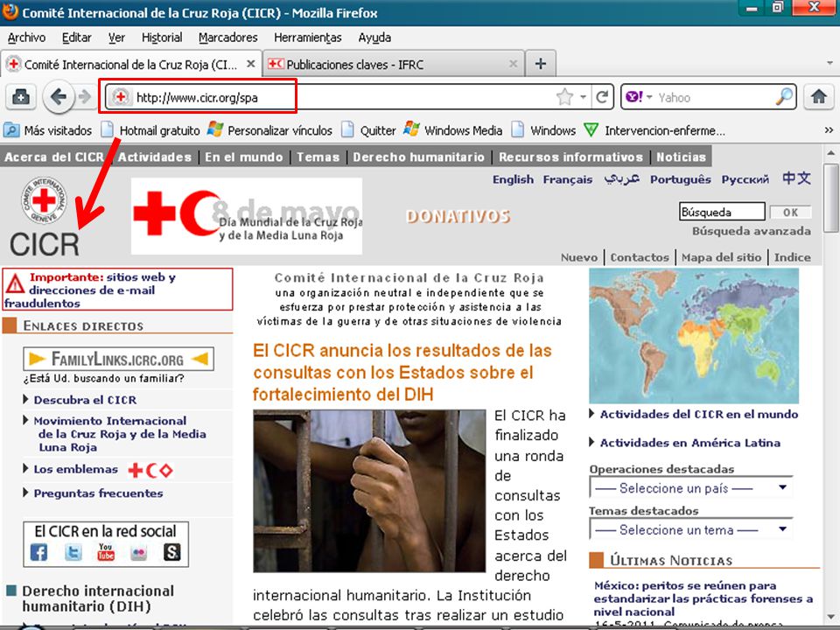Open the México peritos se reúnen news link
This screenshot has width=840, height=630.
703,598
